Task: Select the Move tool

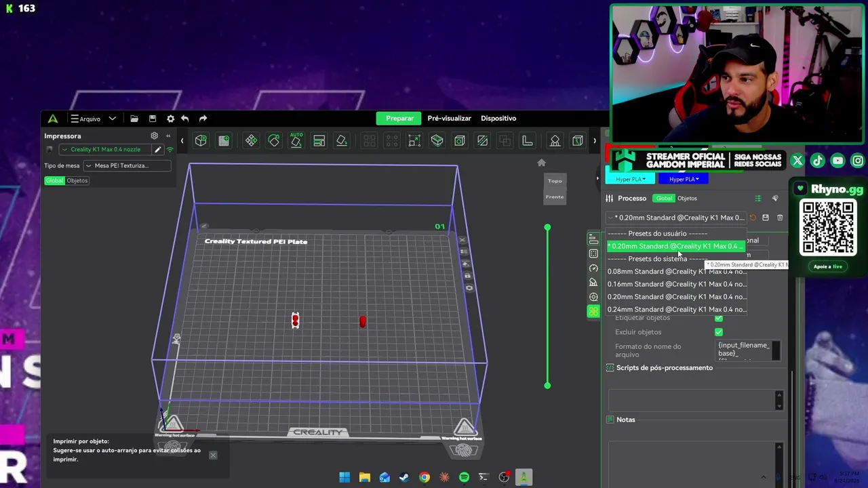Action: [x=251, y=140]
